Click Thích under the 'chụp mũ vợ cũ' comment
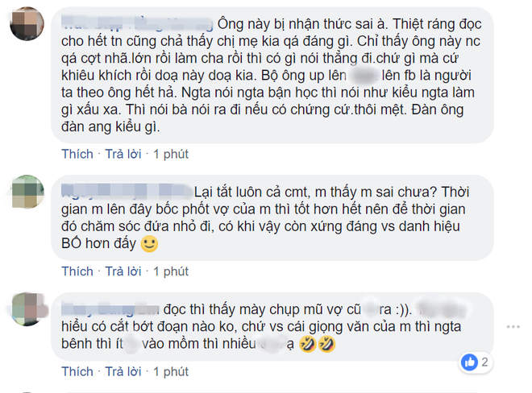This screenshot has width=532, height=393. pos(77,371)
